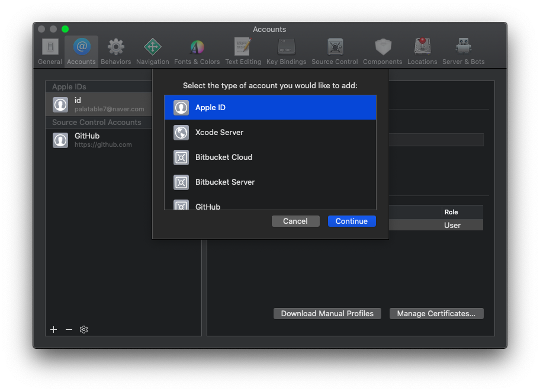Open Text Editing preferences icon
Viewport: 540px width, 392px height.
(x=243, y=47)
